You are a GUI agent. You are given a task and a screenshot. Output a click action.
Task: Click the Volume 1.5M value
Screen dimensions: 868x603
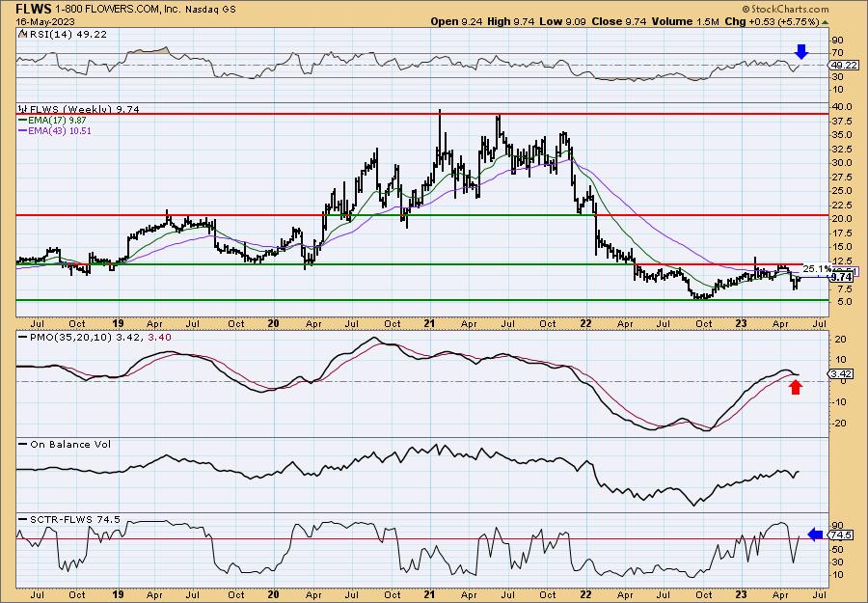coord(686,21)
